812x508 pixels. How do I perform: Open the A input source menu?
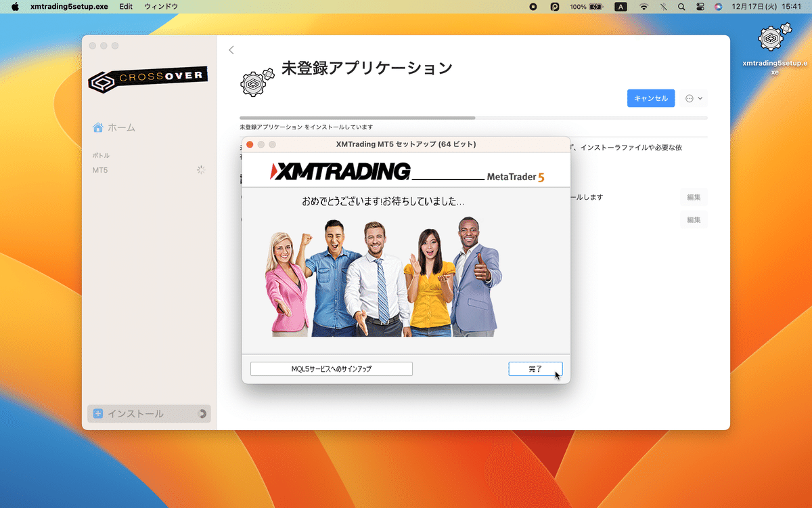pyautogui.click(x=620, y=6)
